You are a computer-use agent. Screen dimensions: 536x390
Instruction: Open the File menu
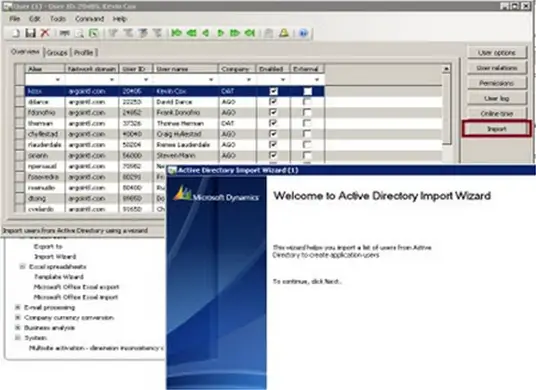click(14, 19)
